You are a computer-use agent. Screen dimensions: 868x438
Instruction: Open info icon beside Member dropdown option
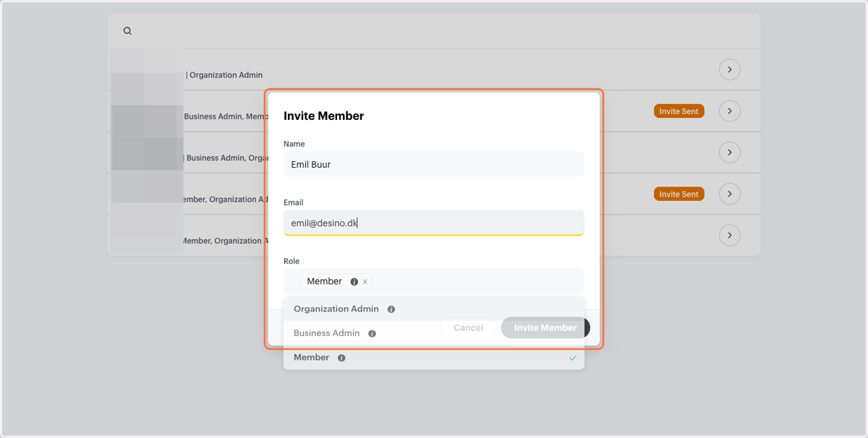pyautogui.click(x=341, y=358)
